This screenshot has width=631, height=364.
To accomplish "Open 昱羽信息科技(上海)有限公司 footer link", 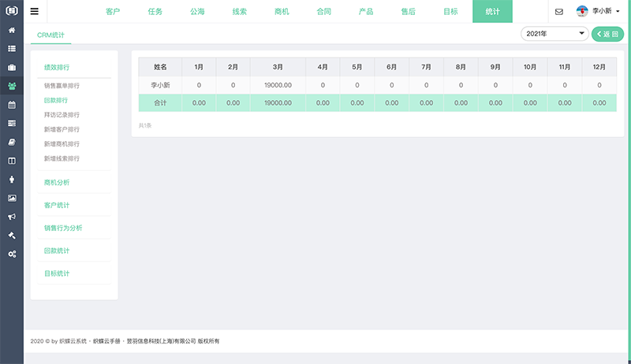I will point(161,341).
